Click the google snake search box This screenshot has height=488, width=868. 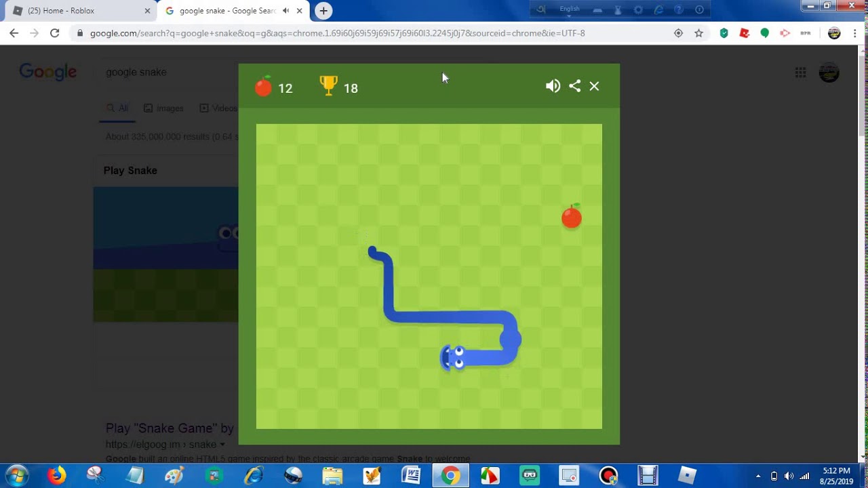pos(170,72)
